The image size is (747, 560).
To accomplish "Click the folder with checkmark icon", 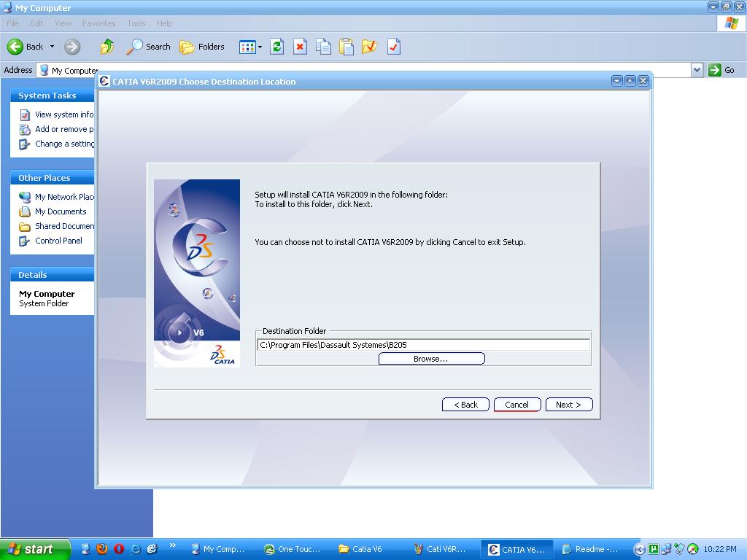I will (x=370, y=47).
